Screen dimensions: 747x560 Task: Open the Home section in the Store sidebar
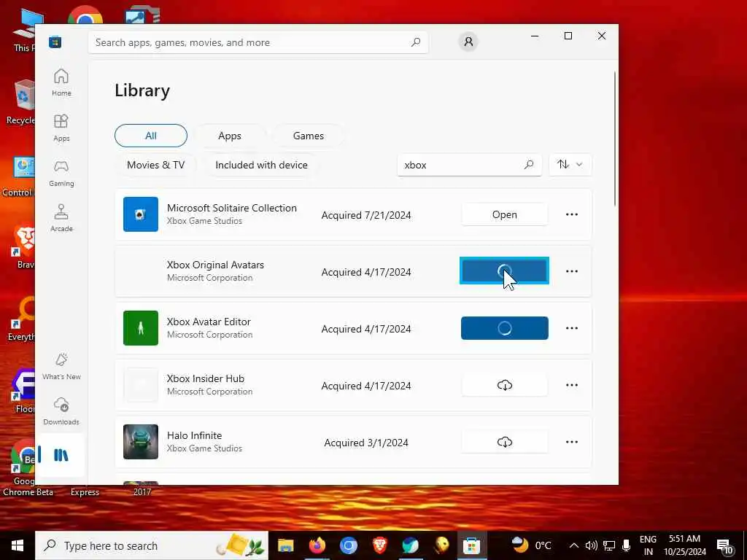[x=61, y=82]
